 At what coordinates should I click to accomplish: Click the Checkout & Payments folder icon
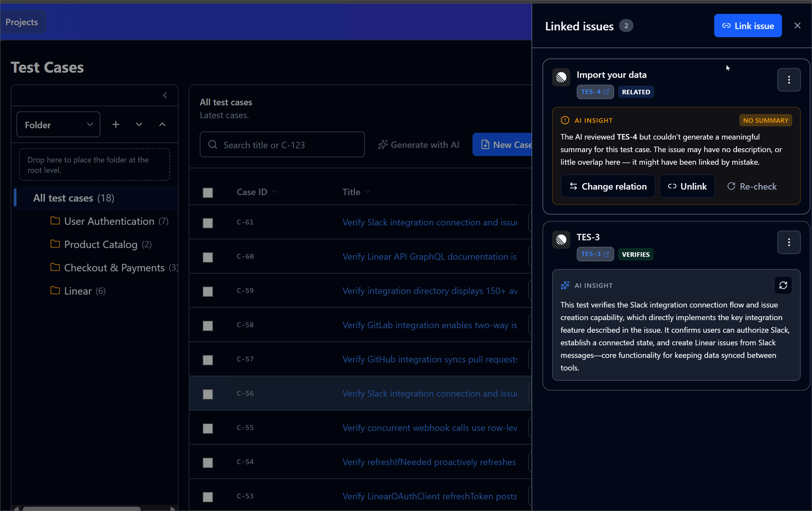tap(55, 267)
